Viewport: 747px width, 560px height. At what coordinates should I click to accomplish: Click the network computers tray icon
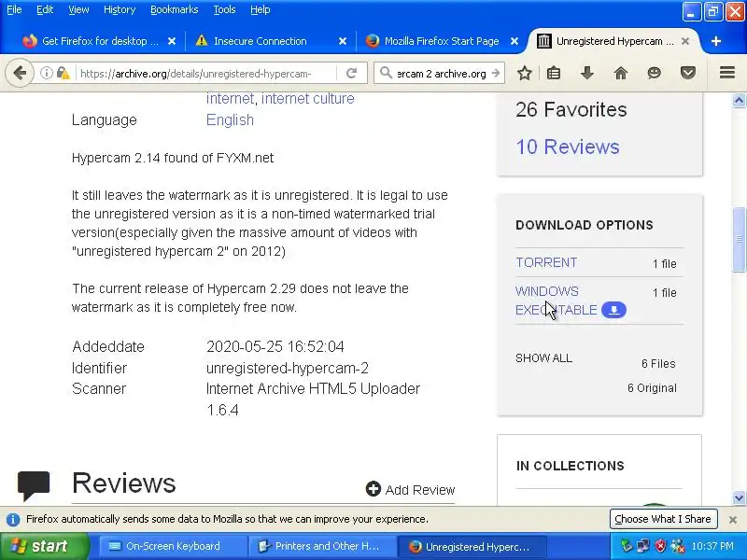(642, 546)
